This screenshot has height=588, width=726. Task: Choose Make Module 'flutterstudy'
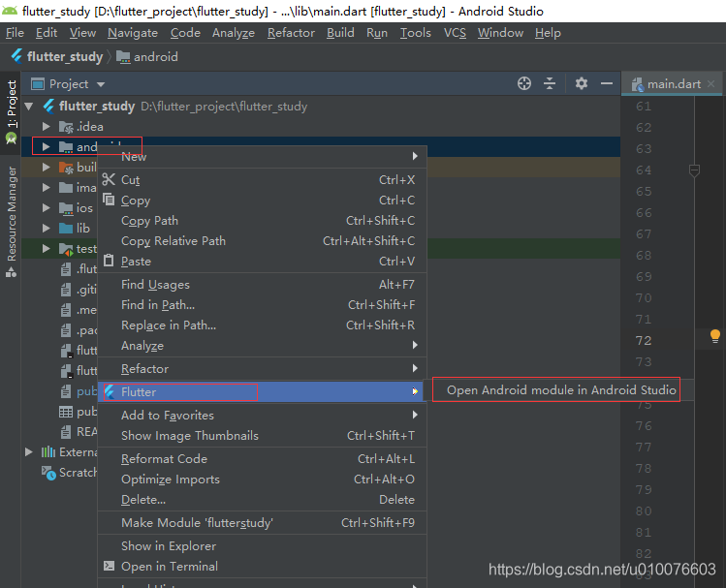coord(262,523)
